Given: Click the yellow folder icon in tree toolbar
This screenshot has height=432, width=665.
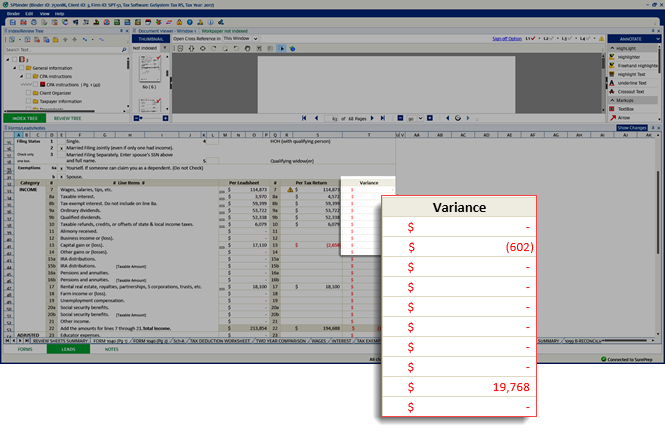Looking at the screenshot, I should (56, 40).
